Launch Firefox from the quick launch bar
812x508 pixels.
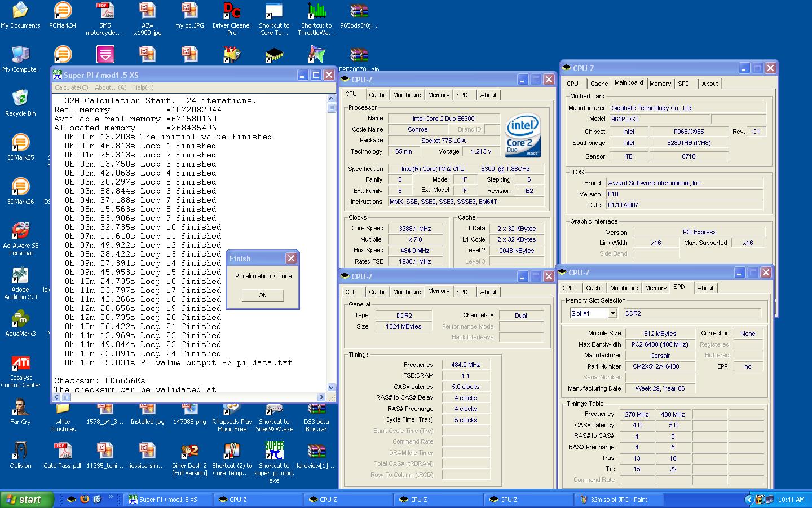85,499
